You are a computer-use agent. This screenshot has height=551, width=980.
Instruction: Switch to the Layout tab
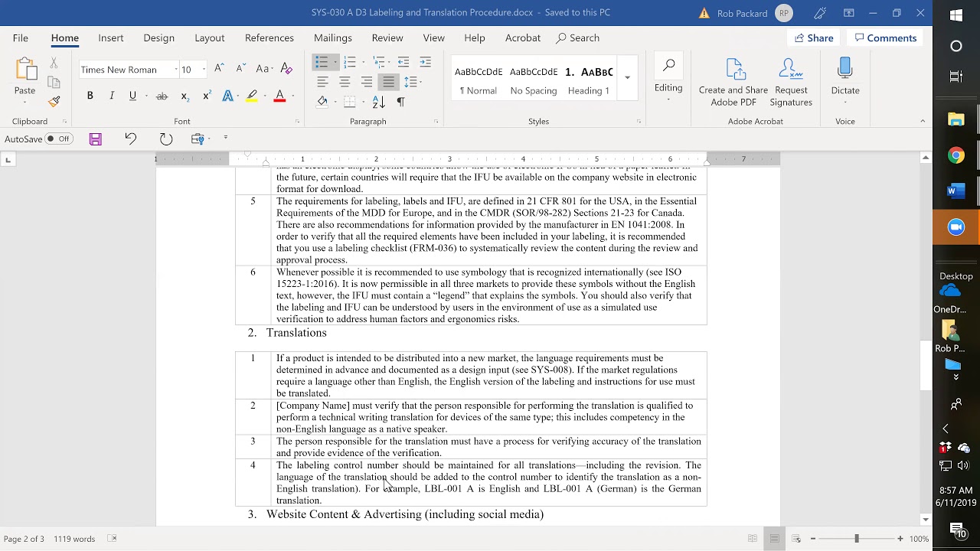click(209, 37)
